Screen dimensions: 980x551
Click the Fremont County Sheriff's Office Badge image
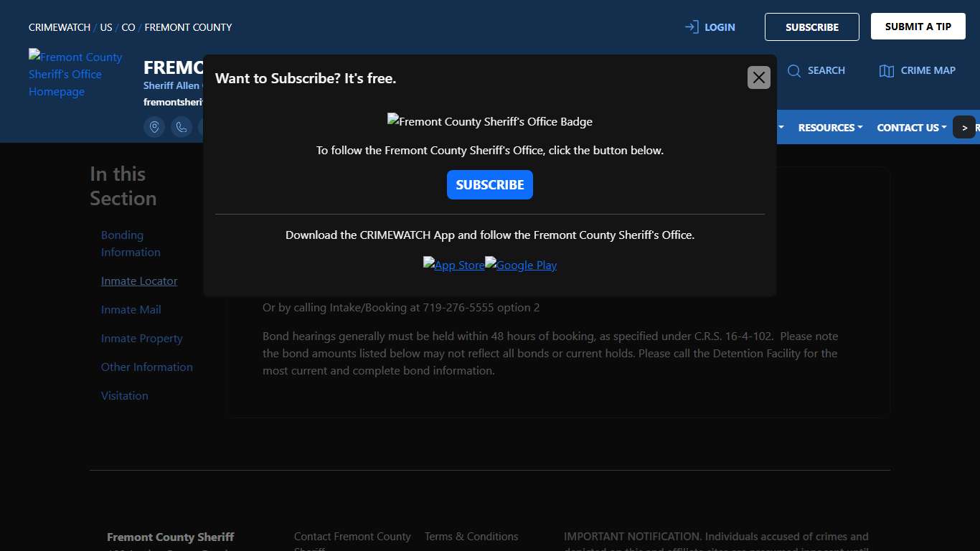click(490, 121)
